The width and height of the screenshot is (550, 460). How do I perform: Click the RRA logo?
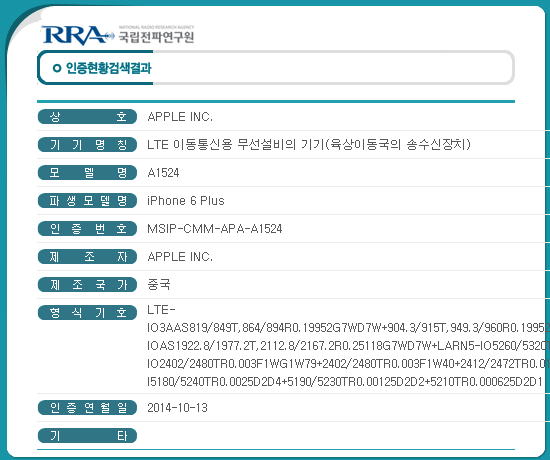pos(78,35)
